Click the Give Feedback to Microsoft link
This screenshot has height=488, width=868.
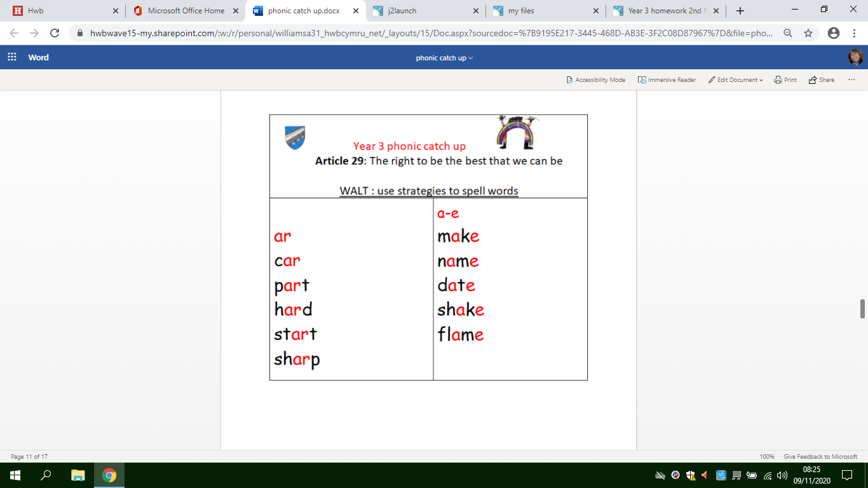[820, 457]
